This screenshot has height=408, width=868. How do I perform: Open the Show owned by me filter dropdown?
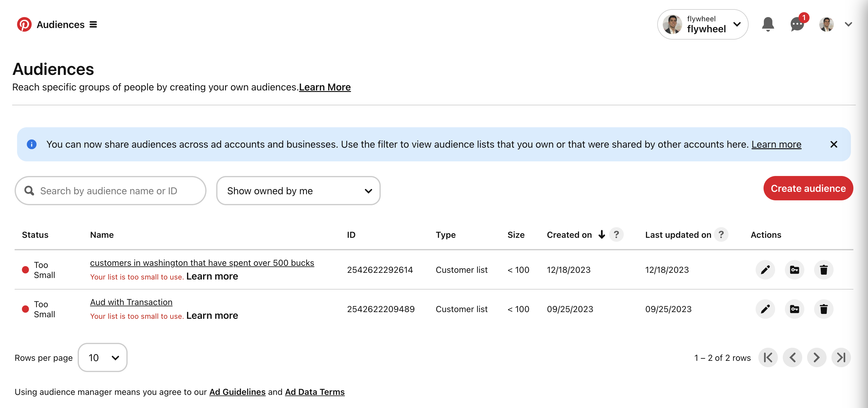298,191
